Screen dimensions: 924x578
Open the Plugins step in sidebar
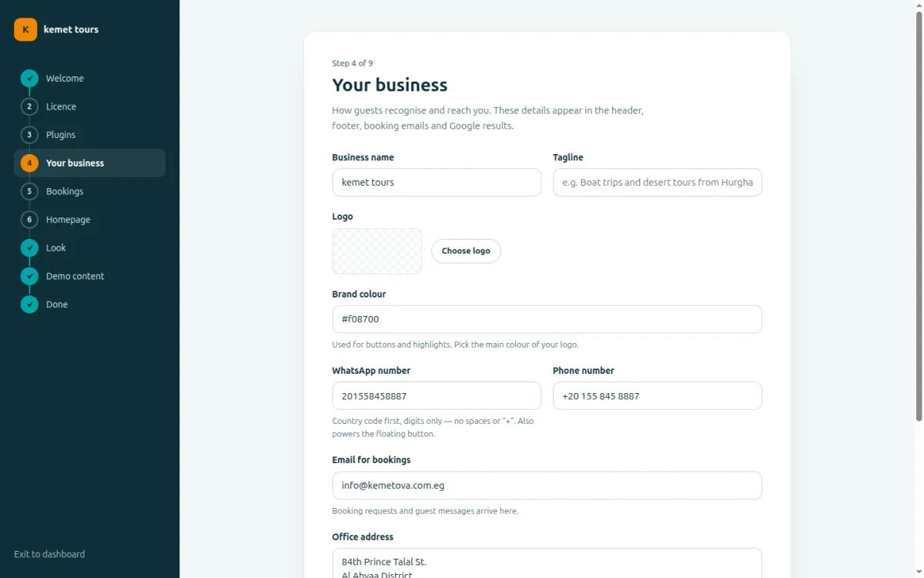pos(89,135)
